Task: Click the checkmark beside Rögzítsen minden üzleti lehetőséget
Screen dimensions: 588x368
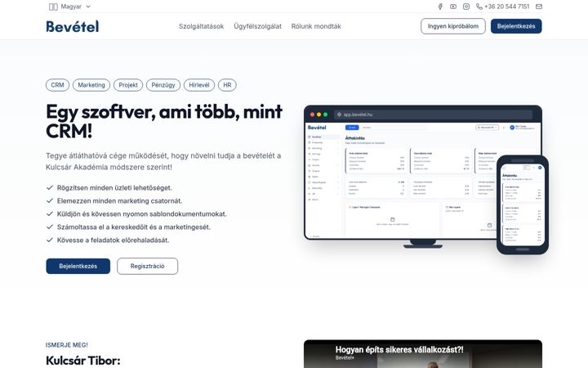Action: [50, 187]
